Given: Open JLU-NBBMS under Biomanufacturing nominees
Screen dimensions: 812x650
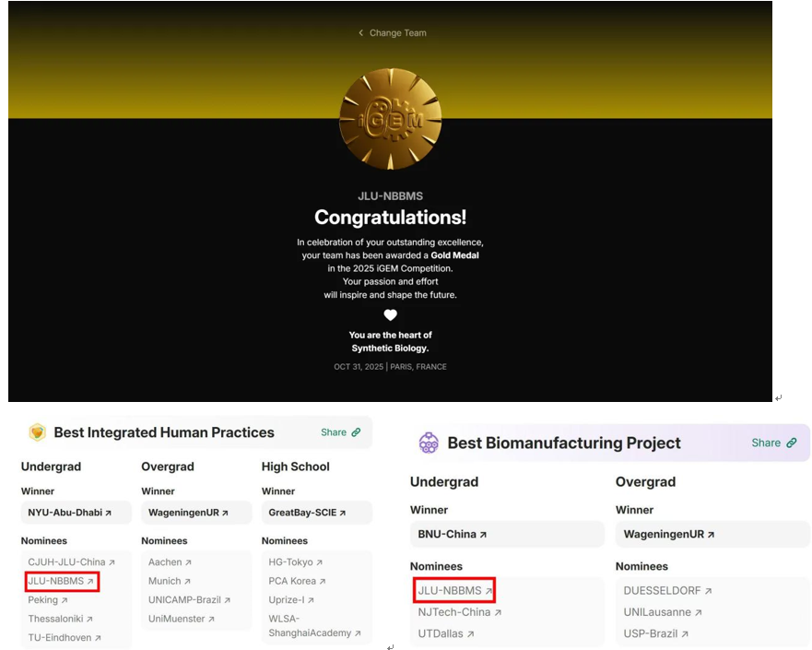Looking at the screenshot, I should click(454, 590).
